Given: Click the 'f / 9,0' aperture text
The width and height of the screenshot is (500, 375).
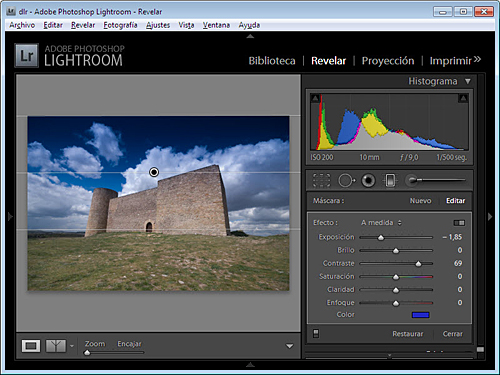Looking at the screenshot, I should (409, 157).
